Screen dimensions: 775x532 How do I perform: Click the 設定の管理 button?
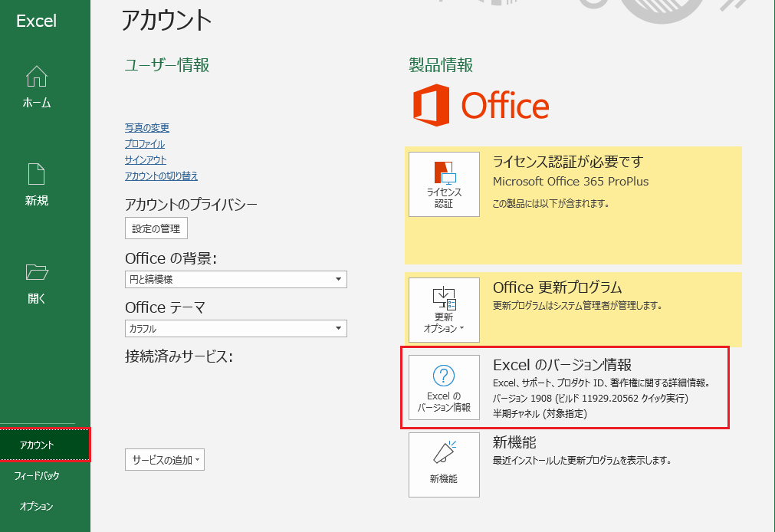(x=156, y=228)
